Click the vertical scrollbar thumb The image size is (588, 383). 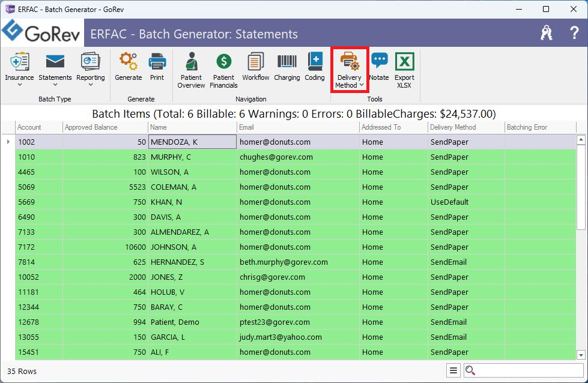click(x=581, y=188)
